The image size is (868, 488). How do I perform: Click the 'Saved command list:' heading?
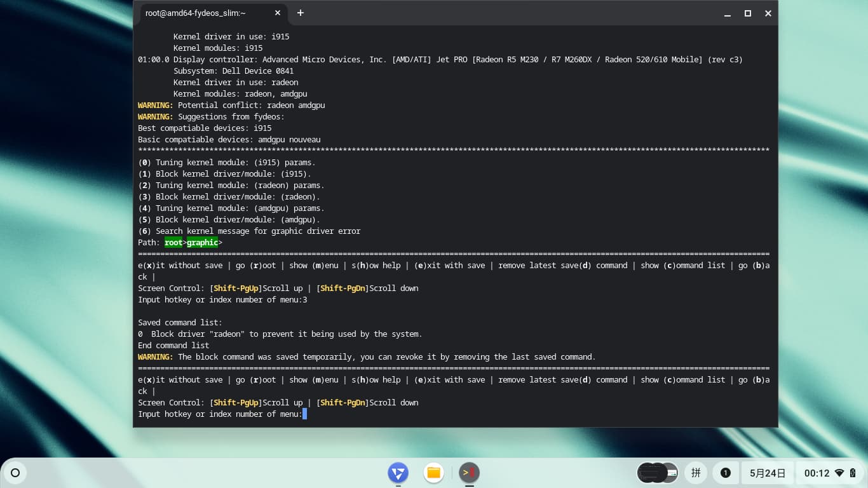(180, 323)
